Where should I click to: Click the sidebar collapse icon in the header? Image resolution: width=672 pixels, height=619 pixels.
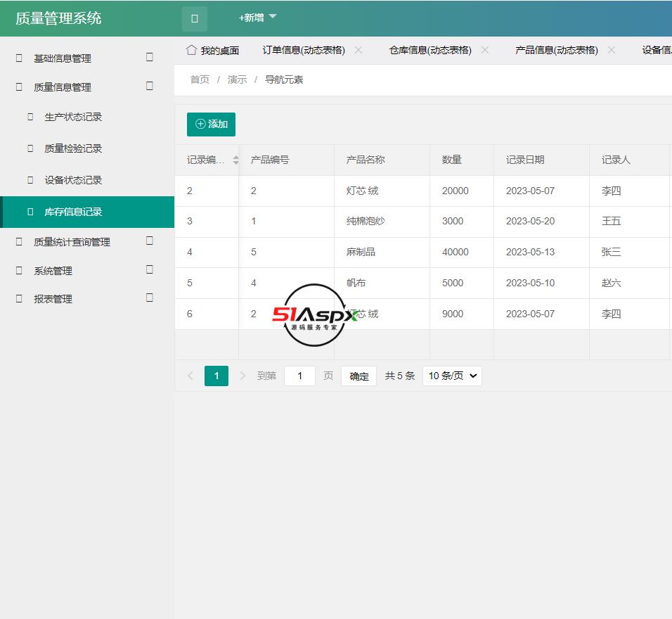click(194, 19)
